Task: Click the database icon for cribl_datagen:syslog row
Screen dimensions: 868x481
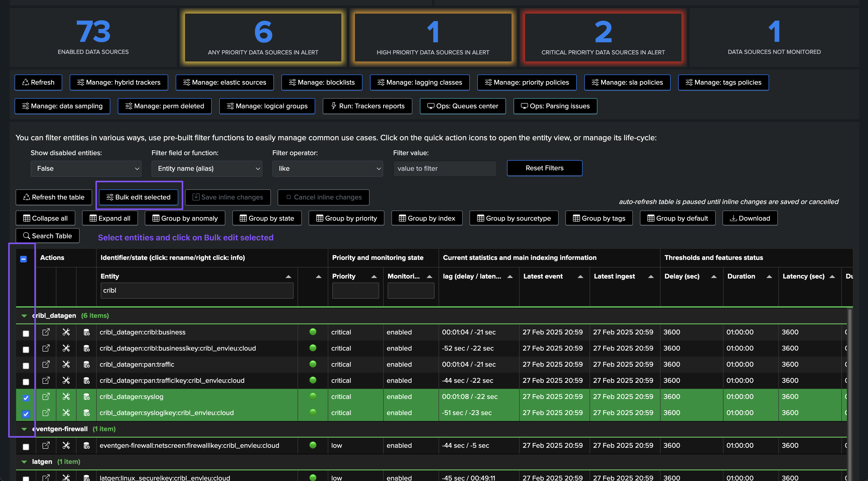Action: point(87,397)
